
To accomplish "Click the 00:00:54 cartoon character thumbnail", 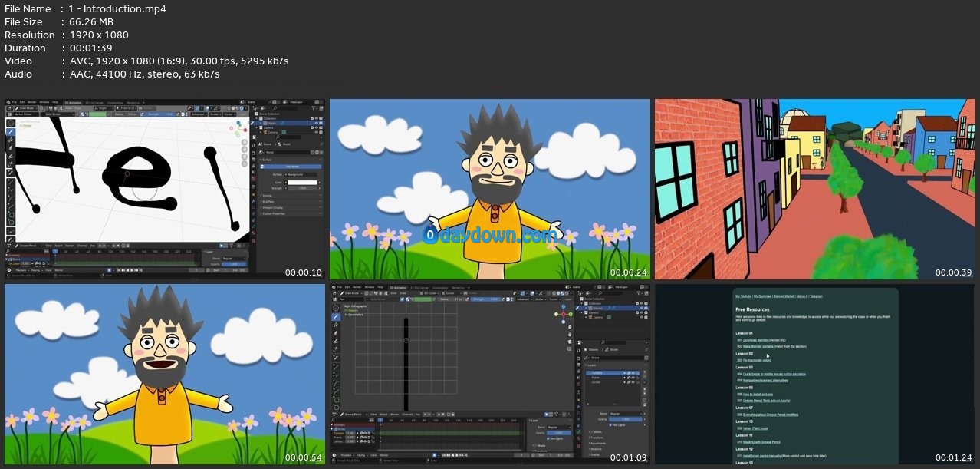I will (165, 375).
